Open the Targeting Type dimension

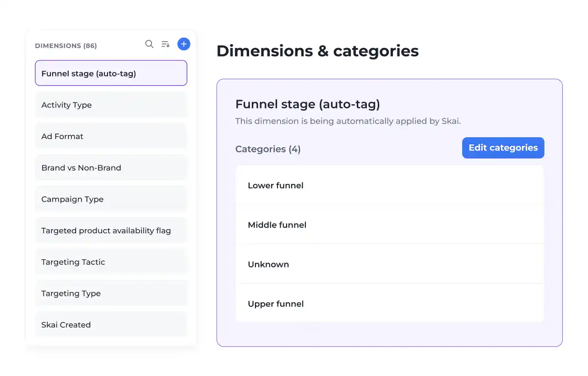coord(111,293)
